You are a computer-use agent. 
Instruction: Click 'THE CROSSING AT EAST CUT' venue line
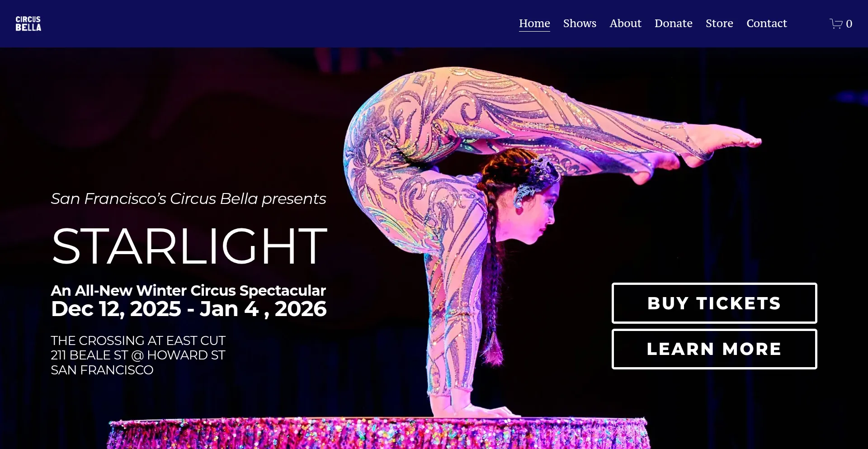(x=138, y=340)
